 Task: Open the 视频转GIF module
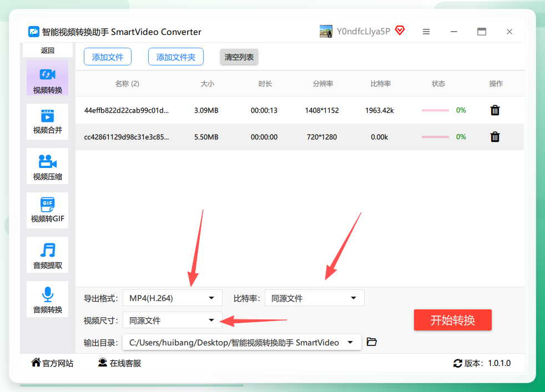click(47, 210)
